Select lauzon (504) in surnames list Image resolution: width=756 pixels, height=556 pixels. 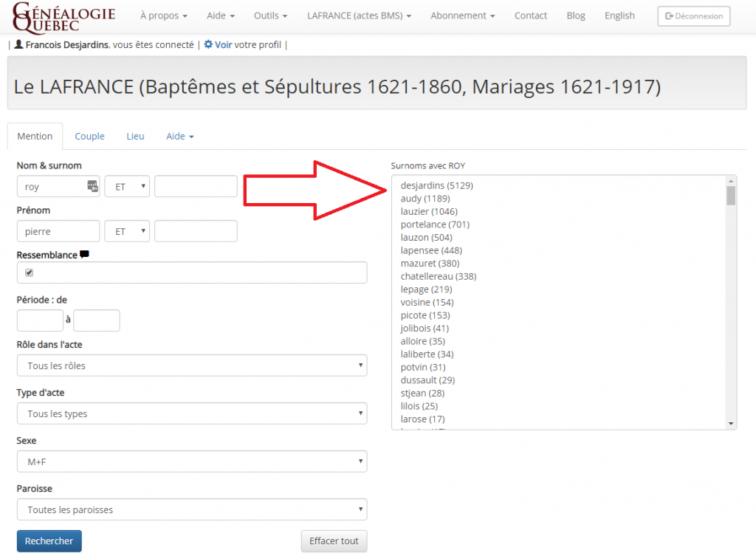pyautogui.click(x=426, y=238)
